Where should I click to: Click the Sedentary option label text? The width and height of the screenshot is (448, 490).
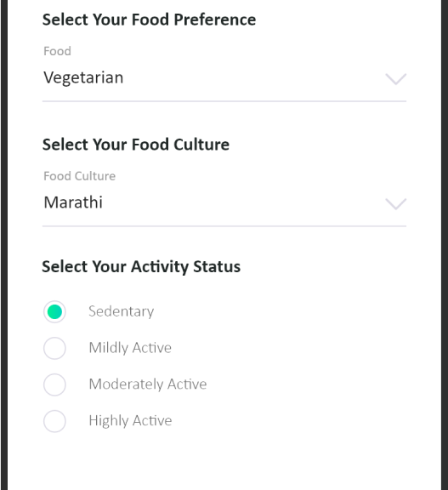[121, 311]
